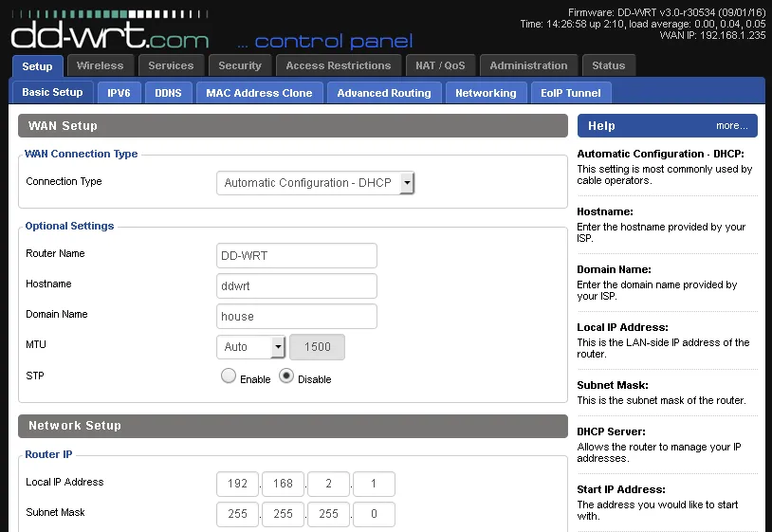The width and height of the screenshot is (772, 532).
Task: Open the Access Restrictions tab
Action: tap(339, 65)
